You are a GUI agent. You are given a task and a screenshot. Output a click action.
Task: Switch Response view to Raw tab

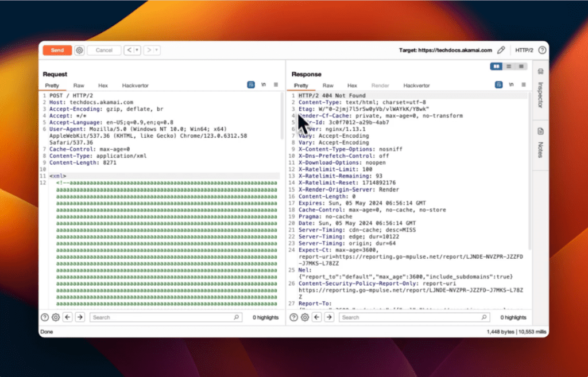click(328, 85)
